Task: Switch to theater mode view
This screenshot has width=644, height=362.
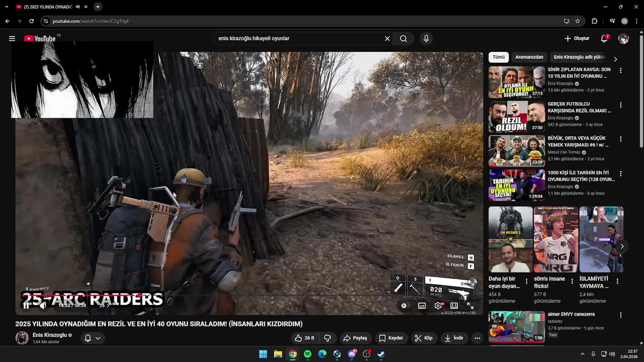Action: pyautogui.click(x=454, y=306)
